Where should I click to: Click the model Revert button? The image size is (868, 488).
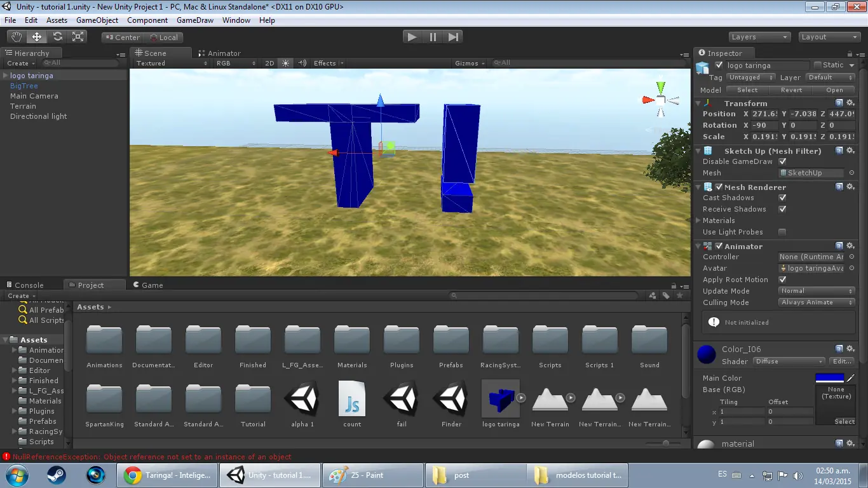(791, 90)
